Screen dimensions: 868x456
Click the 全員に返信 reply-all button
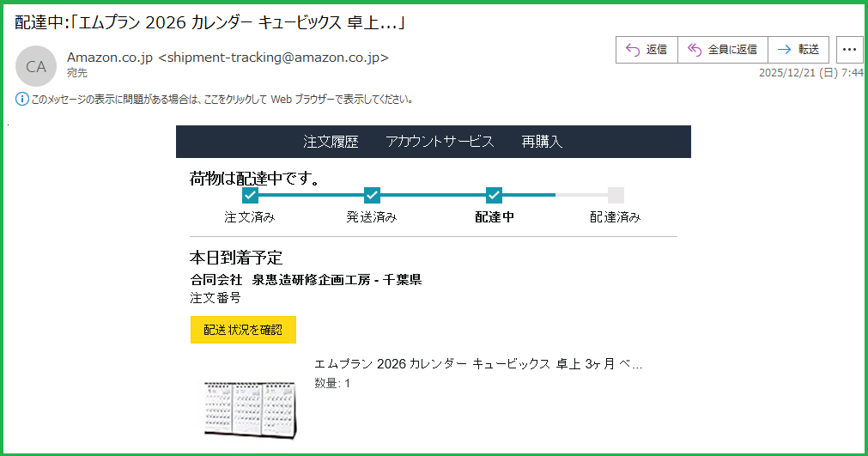click(x=722, y=50)
